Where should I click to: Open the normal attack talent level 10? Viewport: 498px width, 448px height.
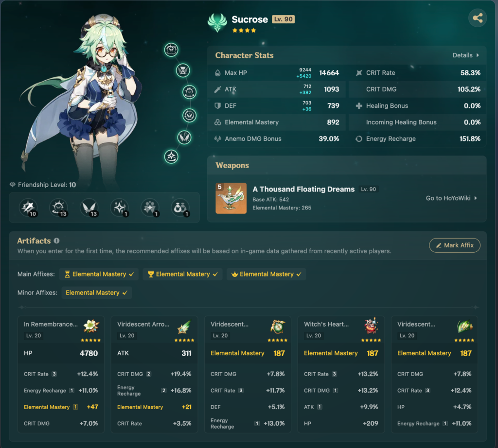pyautogui.click(x=28, y=207)
